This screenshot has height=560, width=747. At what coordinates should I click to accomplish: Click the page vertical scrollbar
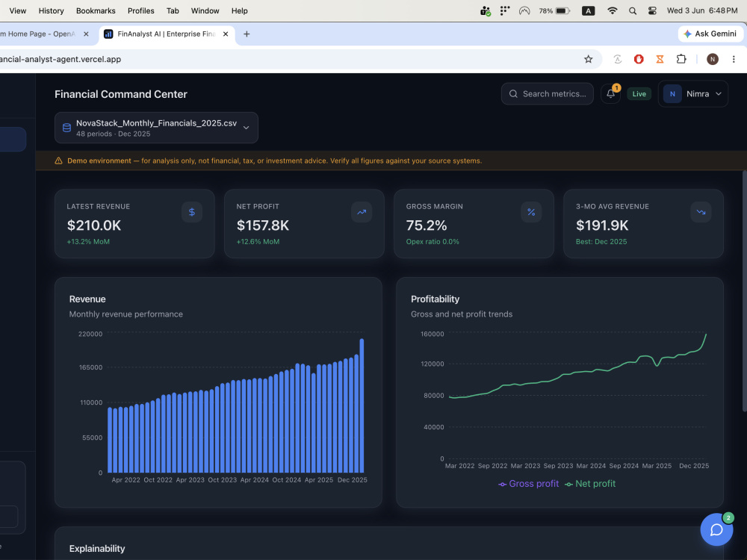[744, 290]
